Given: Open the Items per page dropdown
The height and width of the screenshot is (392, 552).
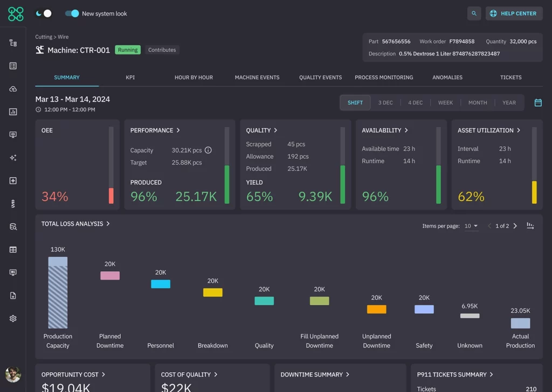Looking at the screenshot, I should point(471,226).
